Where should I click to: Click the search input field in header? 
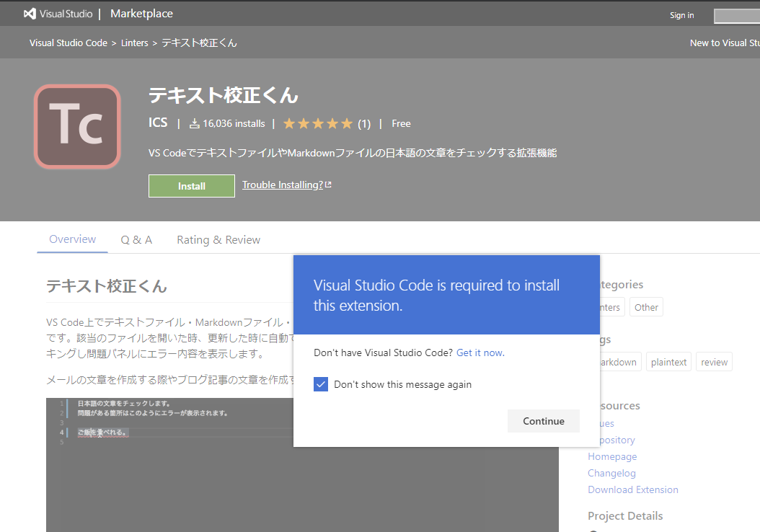(737, 16)
